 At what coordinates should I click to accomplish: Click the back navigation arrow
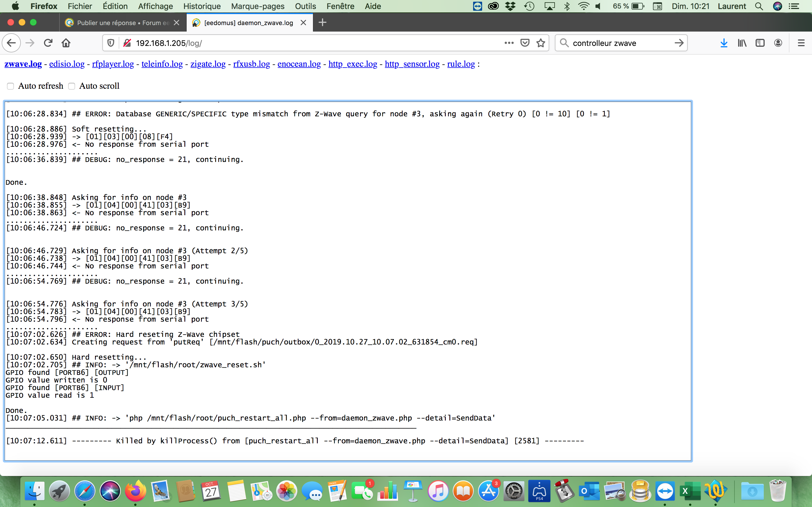click(x=11, y=43)
